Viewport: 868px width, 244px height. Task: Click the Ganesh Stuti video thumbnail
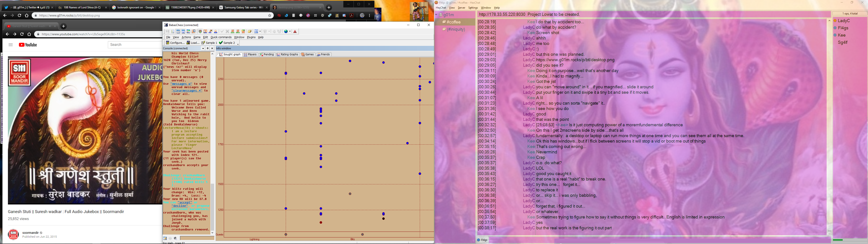85,130
